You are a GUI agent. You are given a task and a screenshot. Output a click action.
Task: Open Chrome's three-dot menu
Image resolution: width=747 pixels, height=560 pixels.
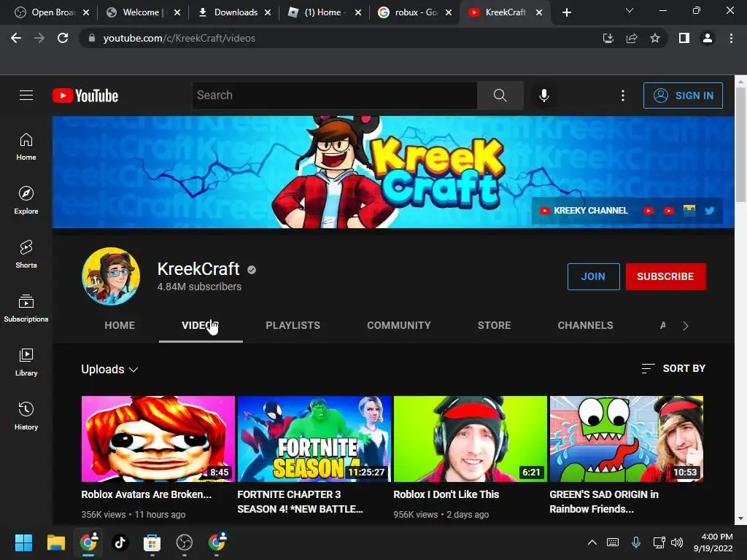pos(731,38)
